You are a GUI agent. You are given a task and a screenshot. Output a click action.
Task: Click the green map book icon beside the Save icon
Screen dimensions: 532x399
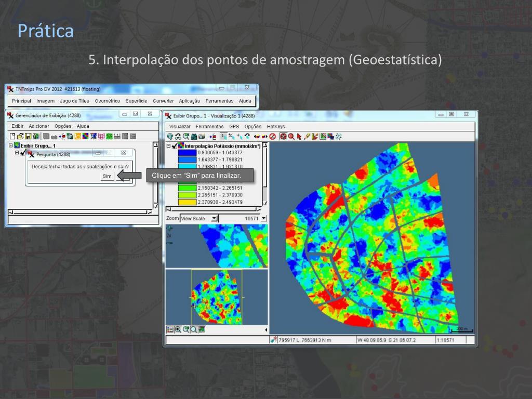(x=36, y=136)
